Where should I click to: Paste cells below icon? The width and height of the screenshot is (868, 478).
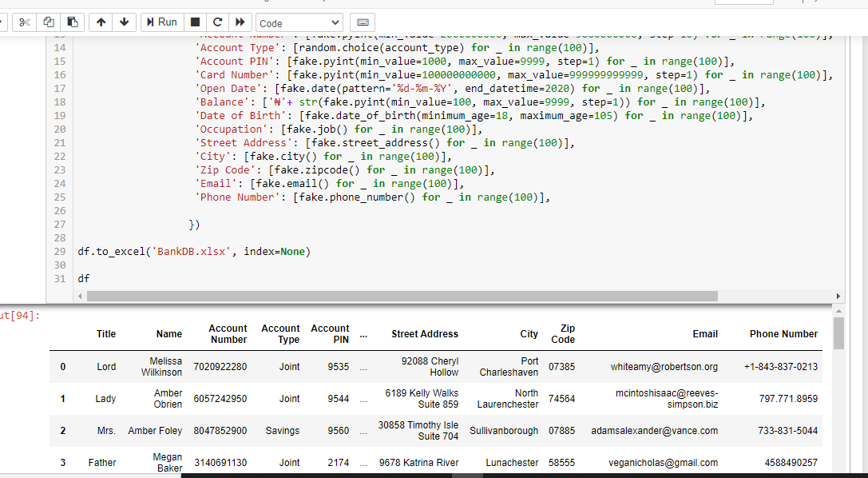tap(73, 22)
